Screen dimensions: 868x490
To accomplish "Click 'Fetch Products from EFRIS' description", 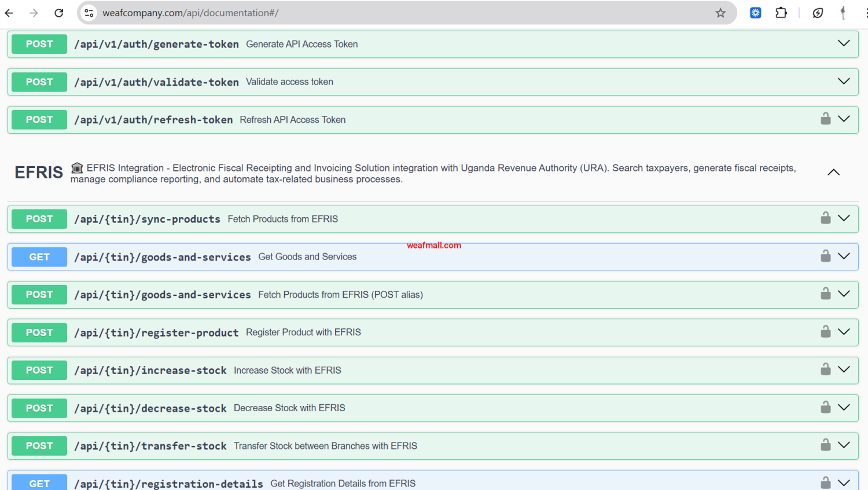I will click(283, 219).
